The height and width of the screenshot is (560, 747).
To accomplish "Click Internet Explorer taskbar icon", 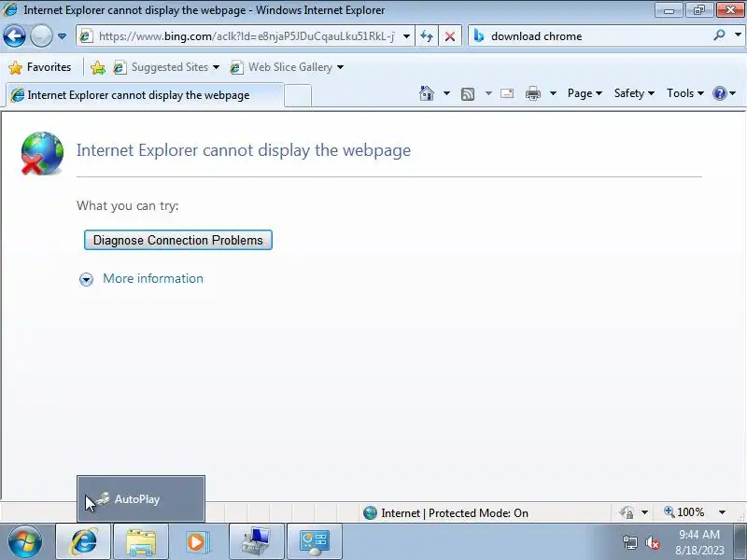I will pos(84,542).
